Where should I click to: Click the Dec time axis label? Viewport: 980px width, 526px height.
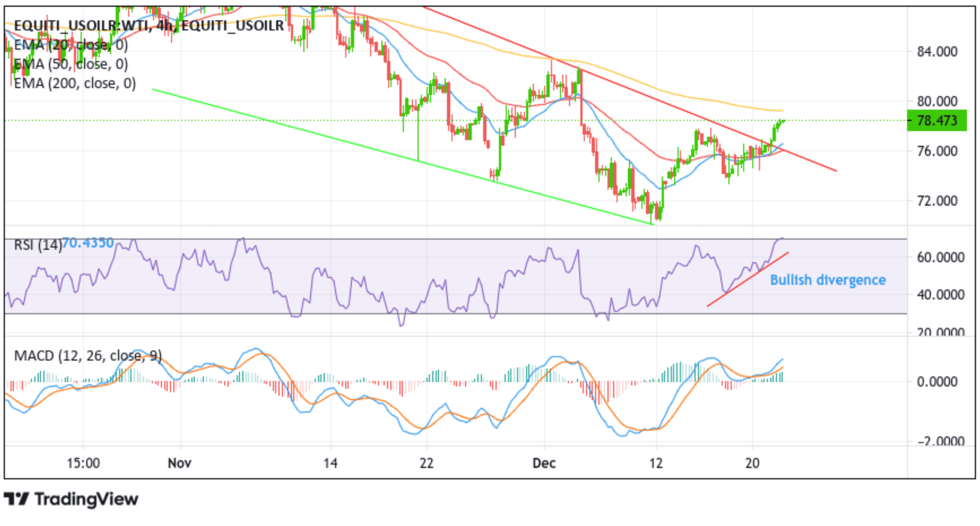(544, 463)
